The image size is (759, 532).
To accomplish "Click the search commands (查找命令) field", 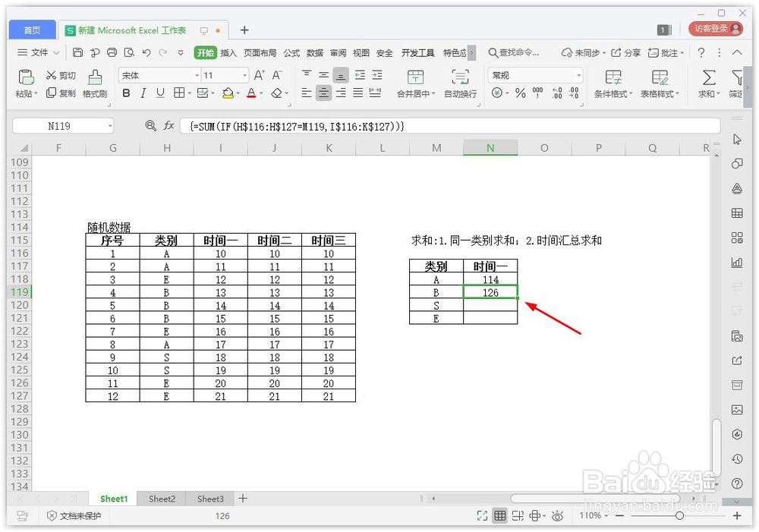I will 514,52.
